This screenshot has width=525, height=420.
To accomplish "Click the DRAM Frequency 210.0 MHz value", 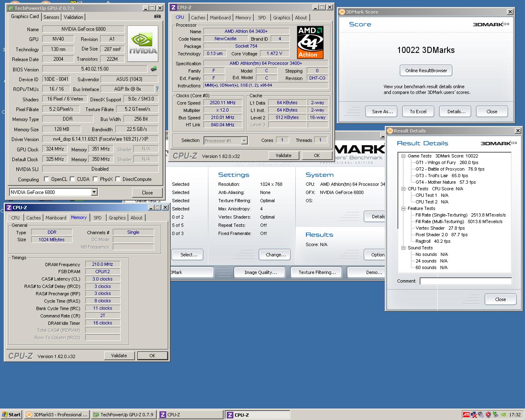I will tap(103, 264).
